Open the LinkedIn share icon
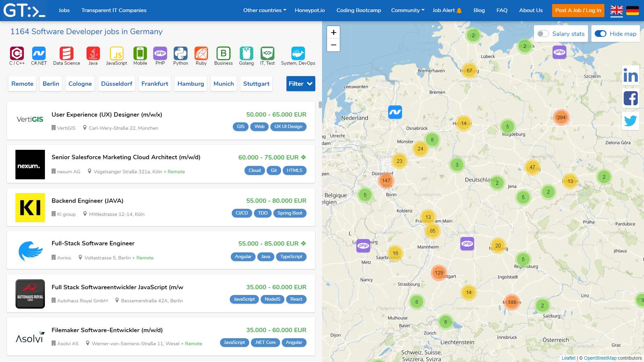This screenshot has width=644, height=362. pyautogui.click(x=631, y=75)
